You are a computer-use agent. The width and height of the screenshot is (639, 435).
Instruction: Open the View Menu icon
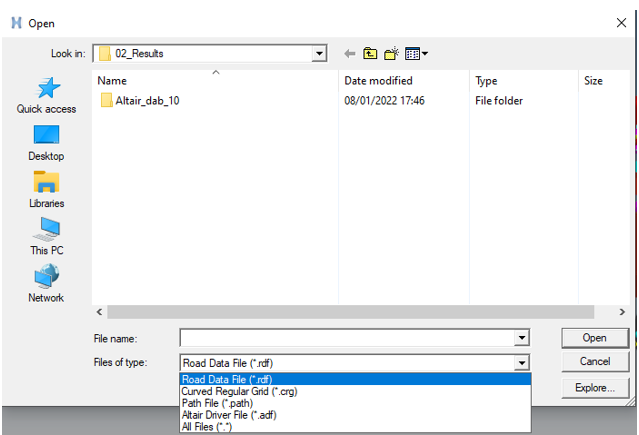point(418,53)
